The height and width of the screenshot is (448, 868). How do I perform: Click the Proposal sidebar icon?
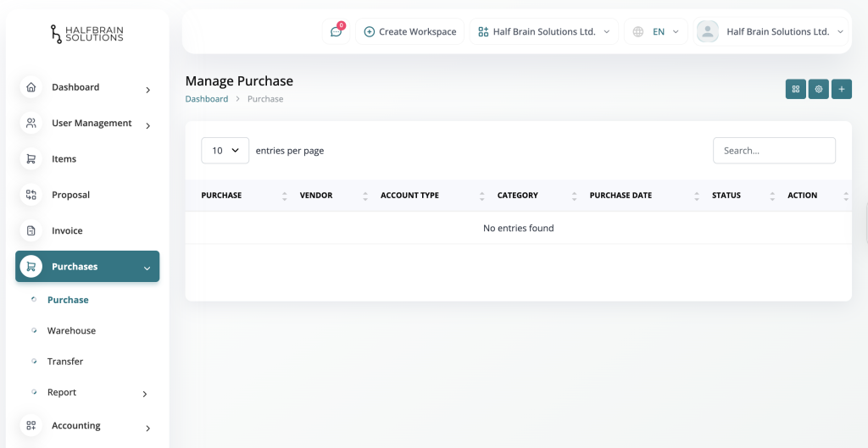(x=31, y=195)
